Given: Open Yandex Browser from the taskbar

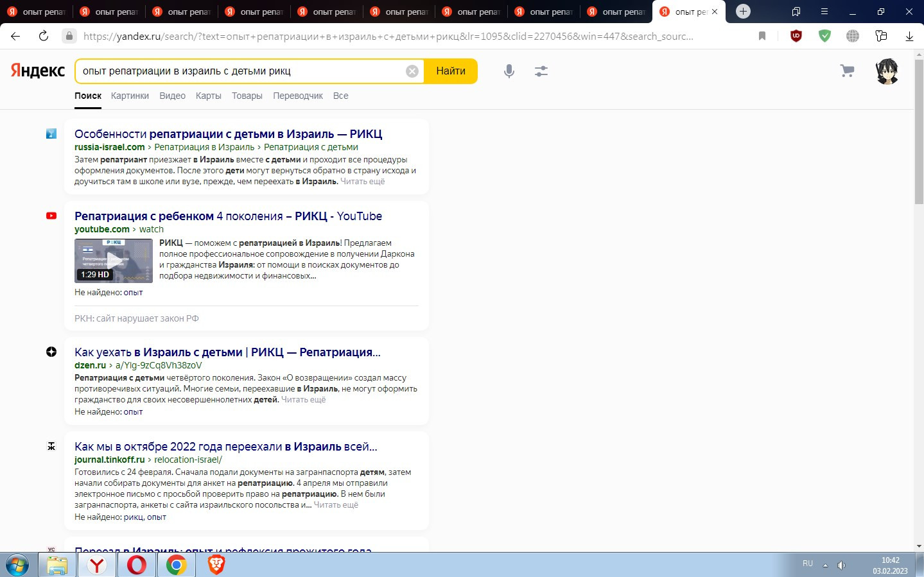Looking at the screenshot, I should point(97,565).
